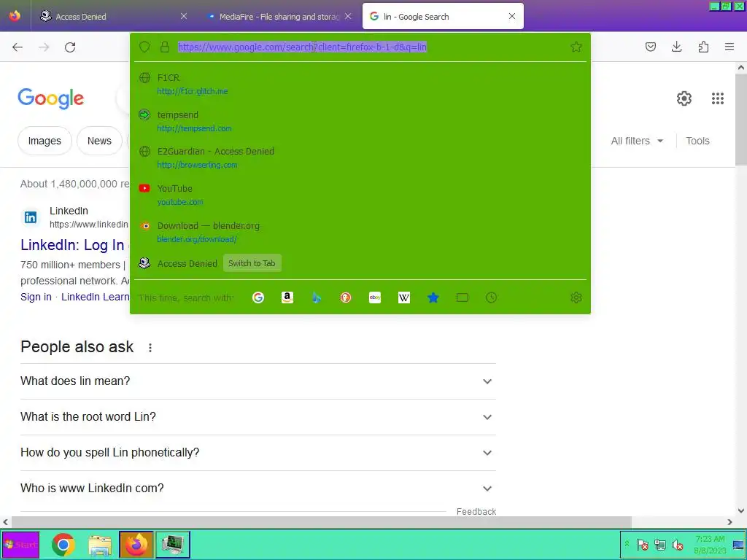Show hidden system tray icons
The image size is (747, 560).
[627, 544]
